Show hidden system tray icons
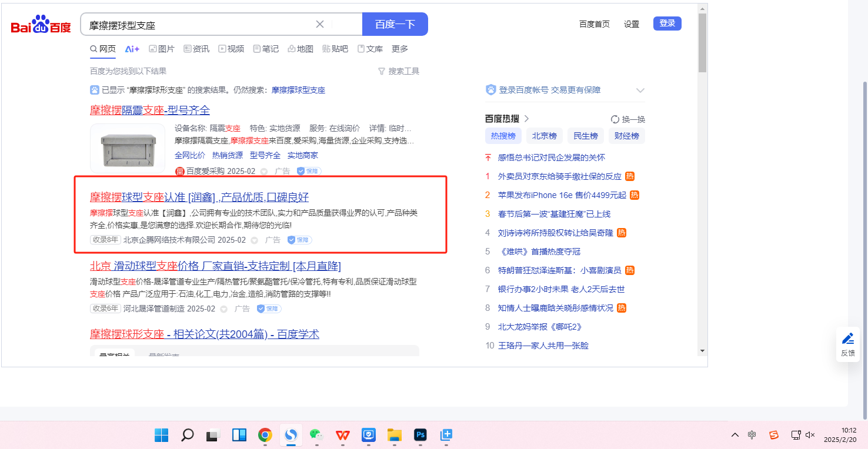Viewport: 868px width, 449px height. pyautogui.click(x=735, y=435)
